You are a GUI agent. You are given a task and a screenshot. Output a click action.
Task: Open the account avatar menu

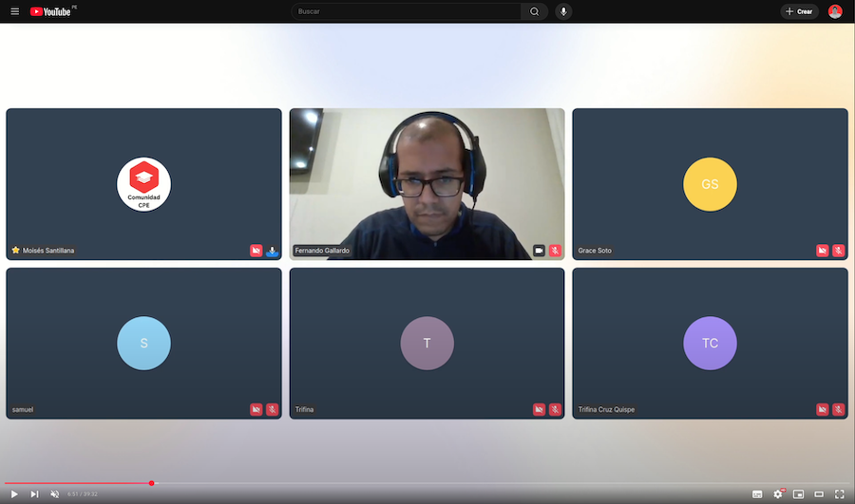(x=835, y=11)
